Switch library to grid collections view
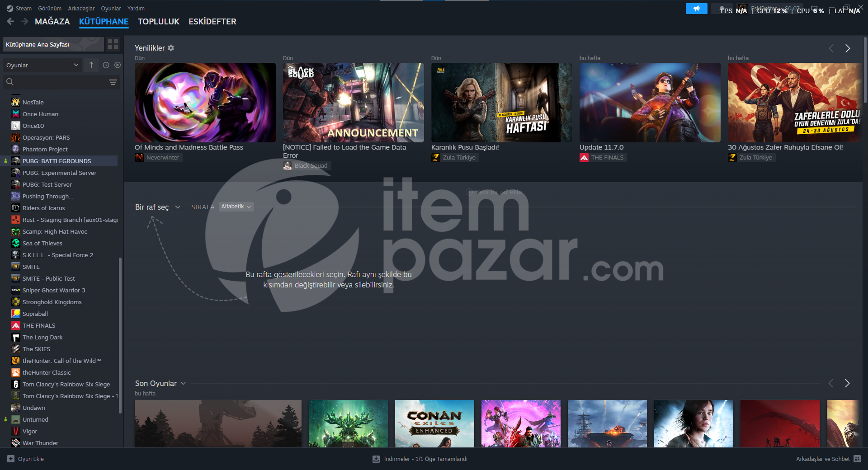The height and width of the screenshot is (470, 868). click(113, 44)
